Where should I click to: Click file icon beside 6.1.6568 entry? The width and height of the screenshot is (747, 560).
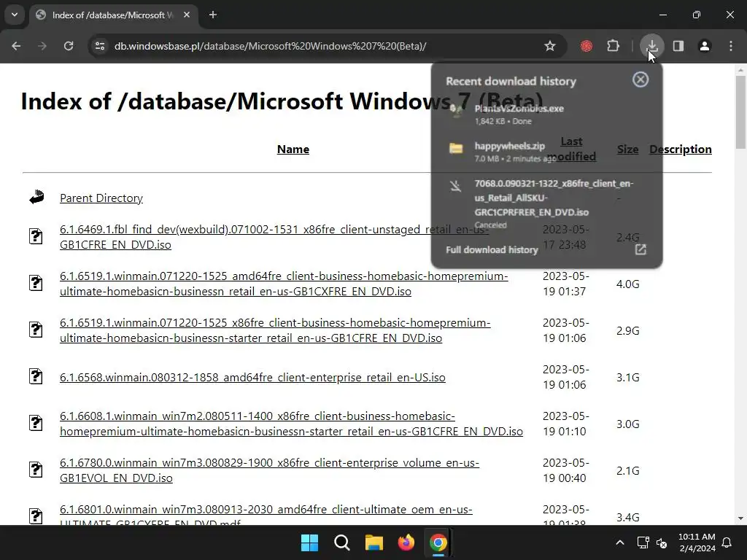tap(36, 376)
